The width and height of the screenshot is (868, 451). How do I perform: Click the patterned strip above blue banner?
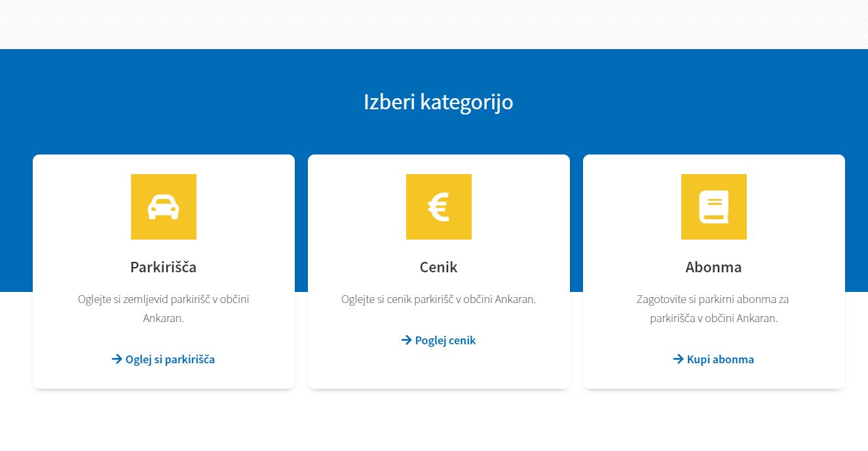tap(434, 24)
